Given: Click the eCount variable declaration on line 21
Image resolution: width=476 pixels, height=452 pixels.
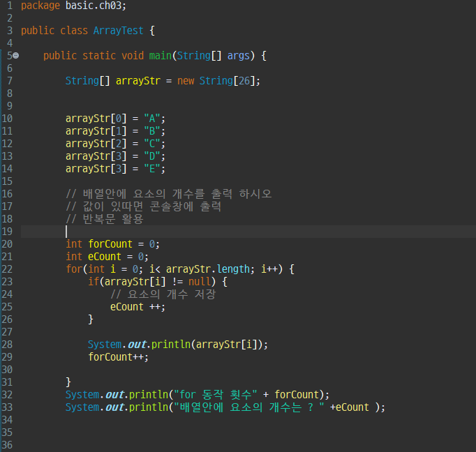Looking at the screenshot, I should 105,257.
